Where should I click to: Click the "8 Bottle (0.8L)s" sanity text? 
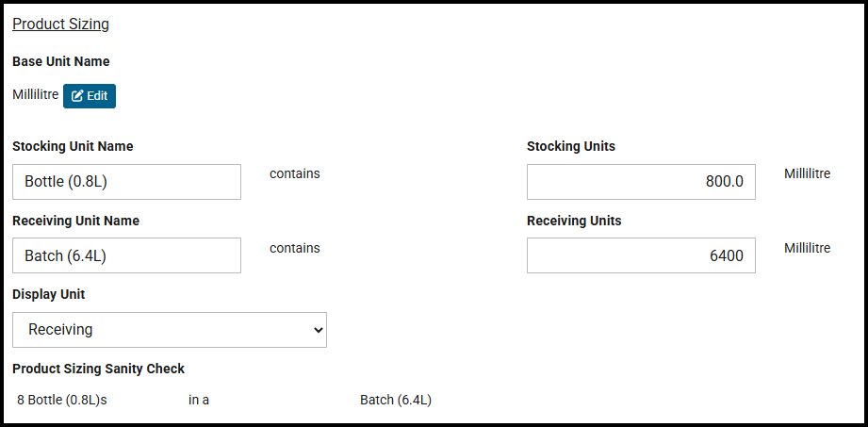point(62,400)
